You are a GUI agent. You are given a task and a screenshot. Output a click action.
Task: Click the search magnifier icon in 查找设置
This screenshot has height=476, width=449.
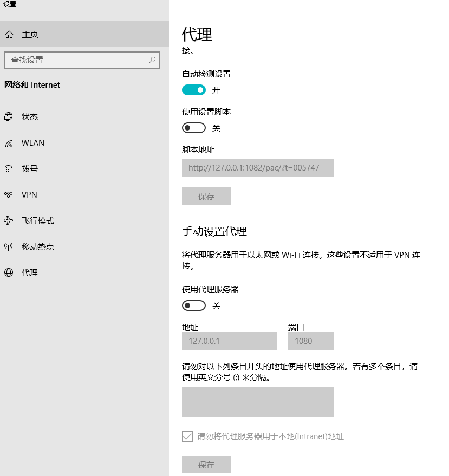pyautogui.click(x=152, y=60)
